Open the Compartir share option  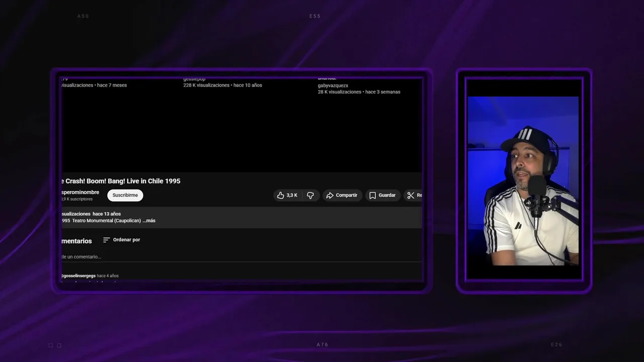coord(342,195)
